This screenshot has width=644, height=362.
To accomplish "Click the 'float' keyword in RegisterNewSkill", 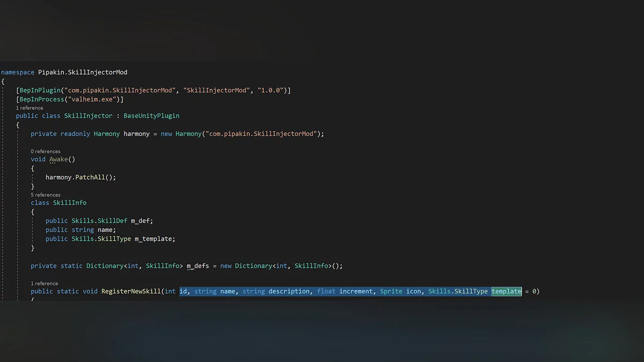I will tap(326, 291).
